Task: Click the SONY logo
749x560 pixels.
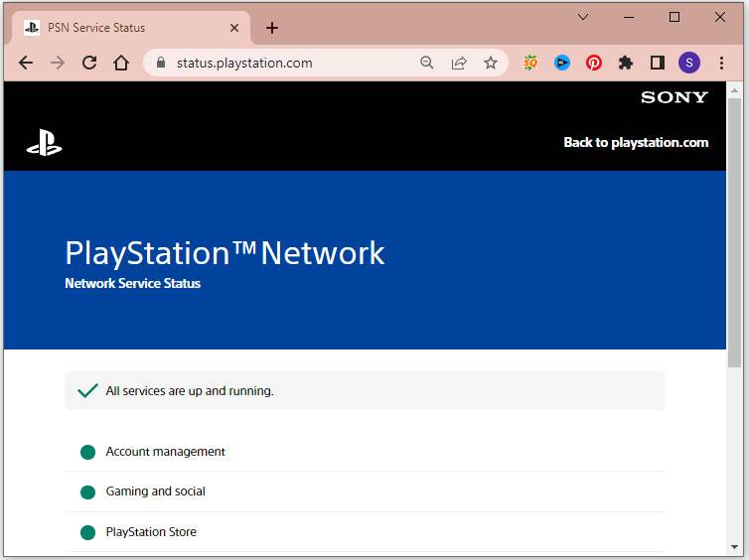Action: 674,97
